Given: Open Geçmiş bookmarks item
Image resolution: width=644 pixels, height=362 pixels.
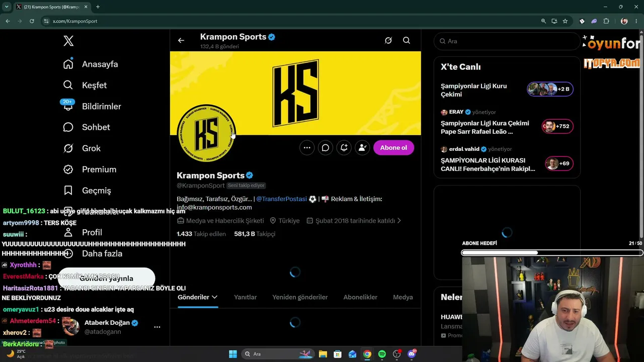Looking at the screenshot, I should coord(87,191).
